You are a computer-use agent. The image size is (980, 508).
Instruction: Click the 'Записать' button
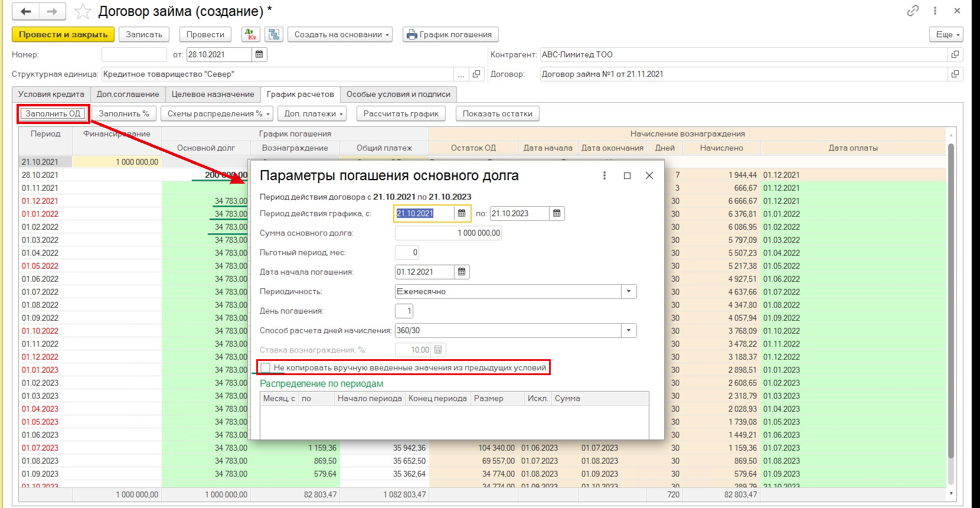pos(144,34)
